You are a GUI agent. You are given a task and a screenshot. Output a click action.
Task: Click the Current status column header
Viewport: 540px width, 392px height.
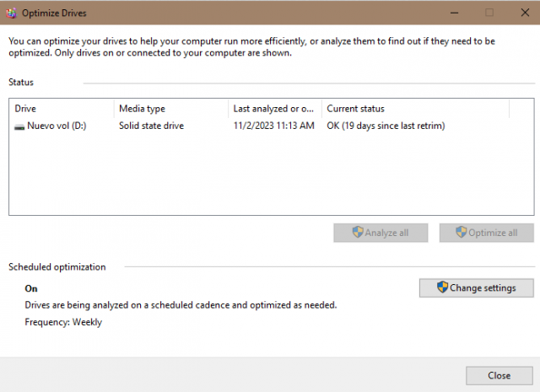[x=415, y=109]
